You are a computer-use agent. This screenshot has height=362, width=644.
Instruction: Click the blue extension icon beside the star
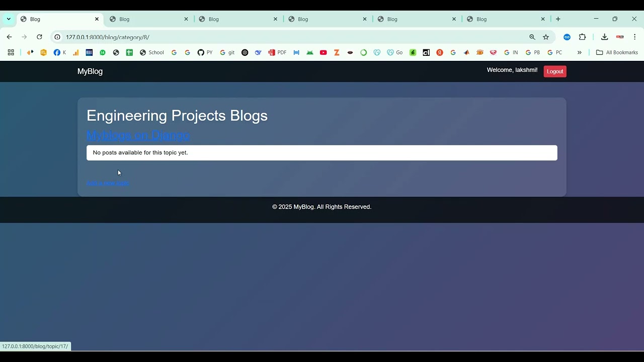point(567,37)
